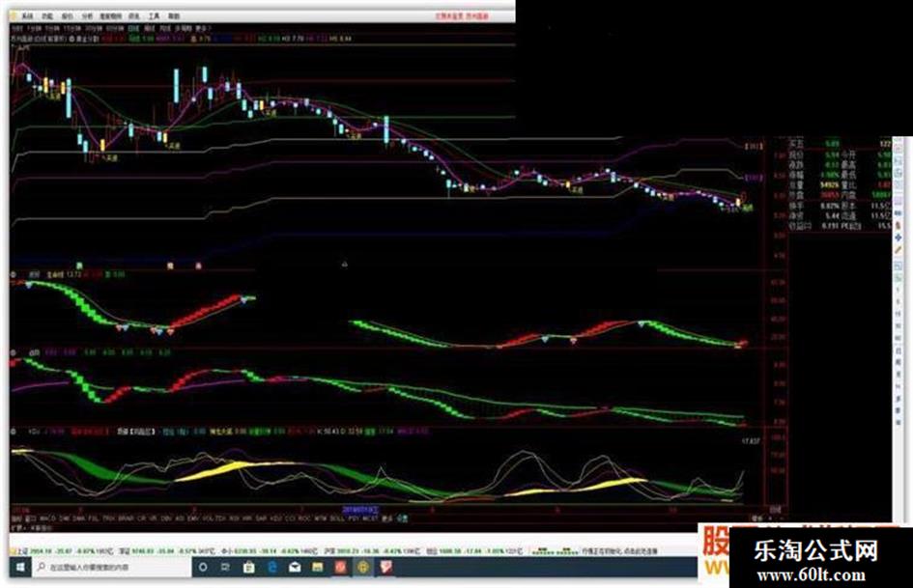Select the DMI indicator tab
Viewport: 913px width, 588px height.
64,518
